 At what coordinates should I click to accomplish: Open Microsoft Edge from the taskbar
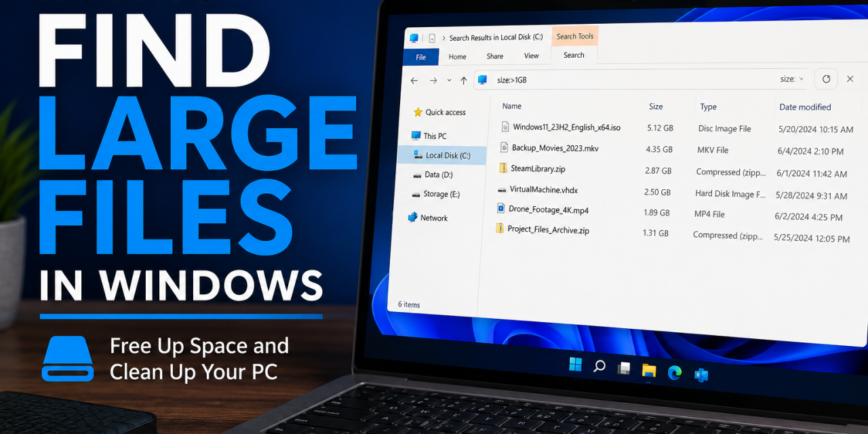click(674, 372)
